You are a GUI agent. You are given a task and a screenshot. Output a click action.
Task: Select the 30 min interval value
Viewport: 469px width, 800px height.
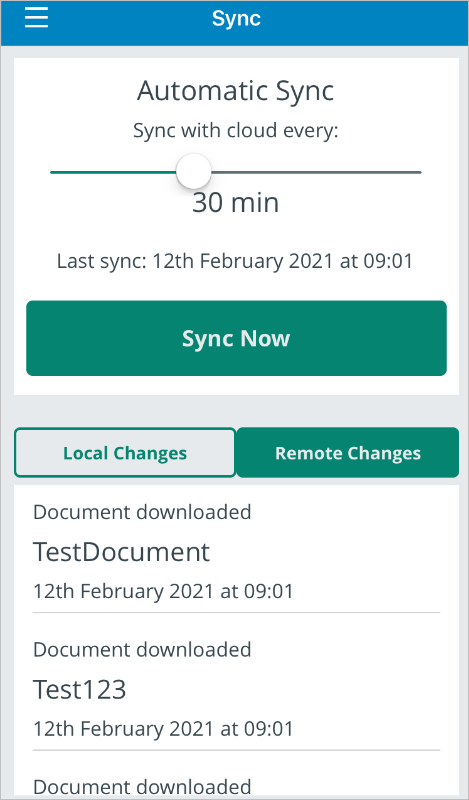(235, 203)
